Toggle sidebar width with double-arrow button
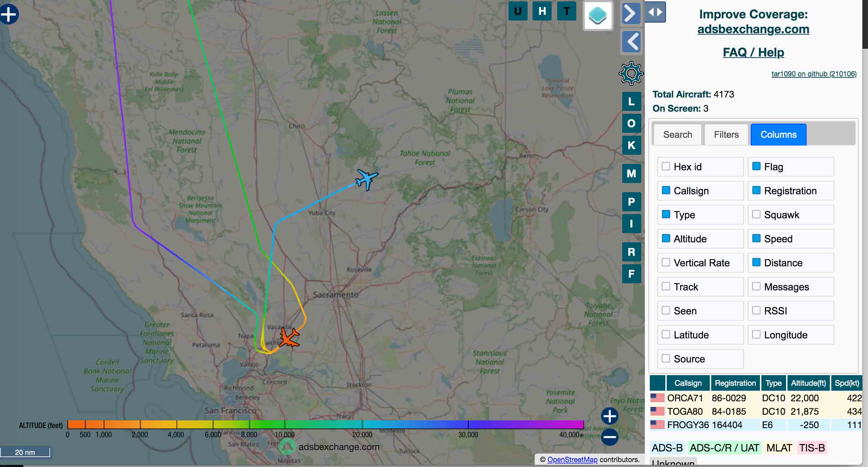The image size is (868, 467). point(655,12)
